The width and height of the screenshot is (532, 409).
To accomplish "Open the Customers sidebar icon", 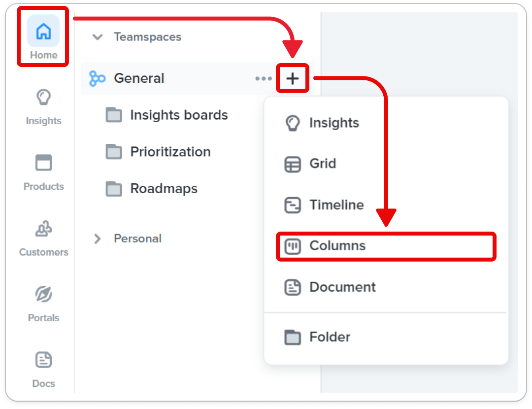I will pyautogui.click(x=43, y=238).
